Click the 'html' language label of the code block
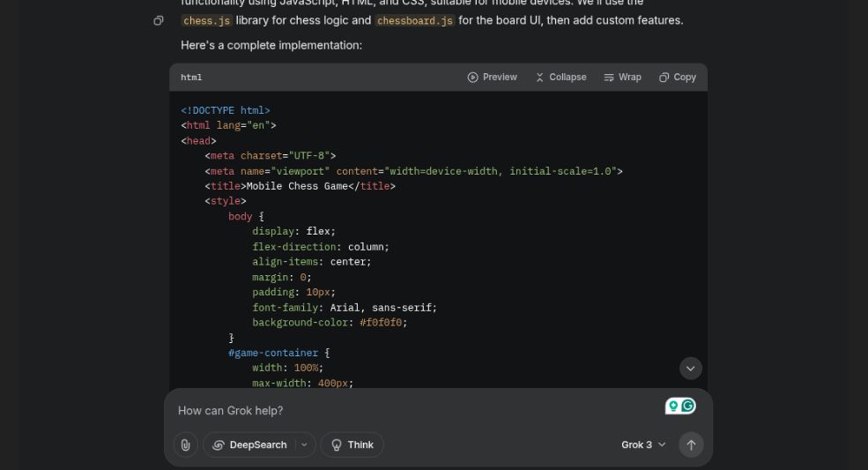This screenshot has height=470, width=868. 191,78
